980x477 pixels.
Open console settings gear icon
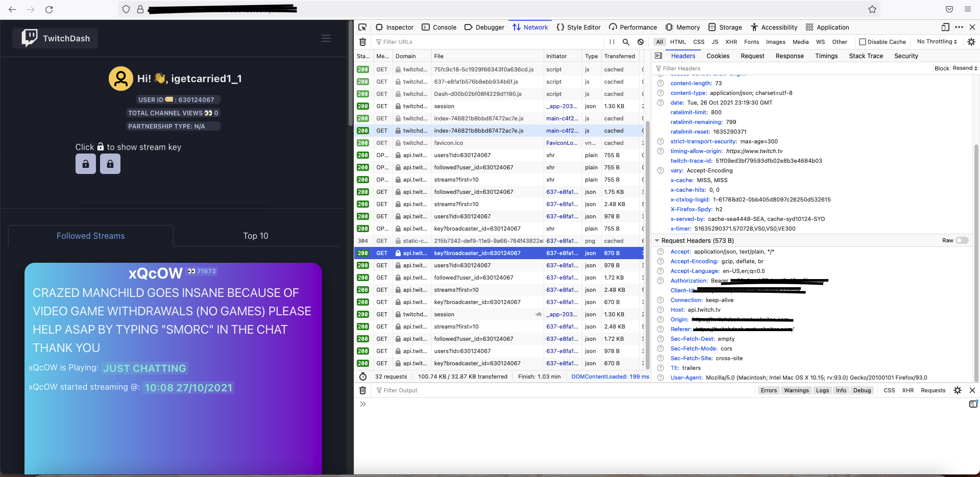(958, 390)
